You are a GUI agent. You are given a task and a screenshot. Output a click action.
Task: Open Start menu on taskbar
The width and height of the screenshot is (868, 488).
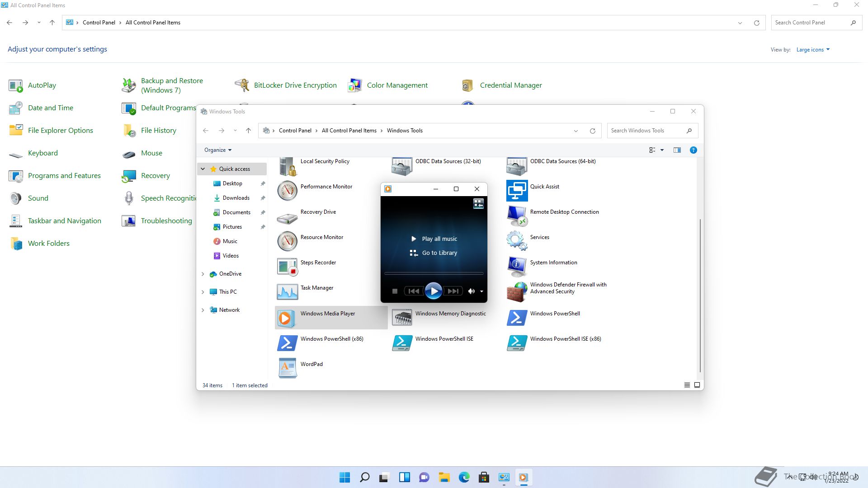tap(344, 477)
